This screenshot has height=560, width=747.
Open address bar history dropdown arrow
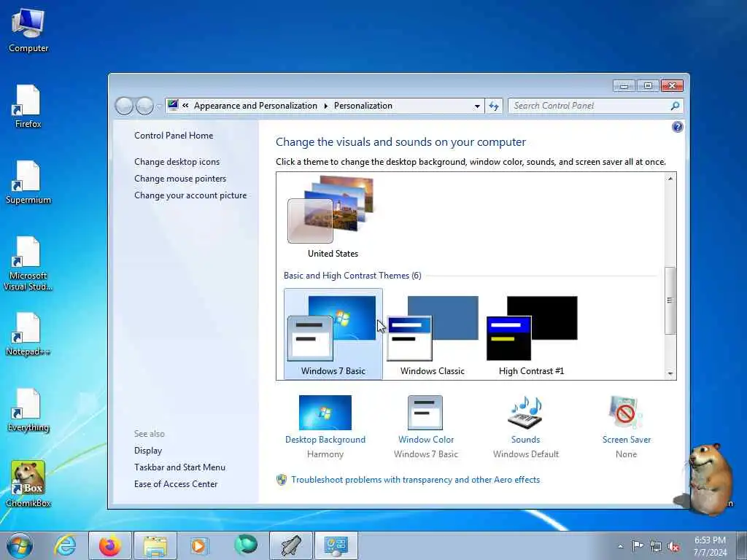[477, 106]
